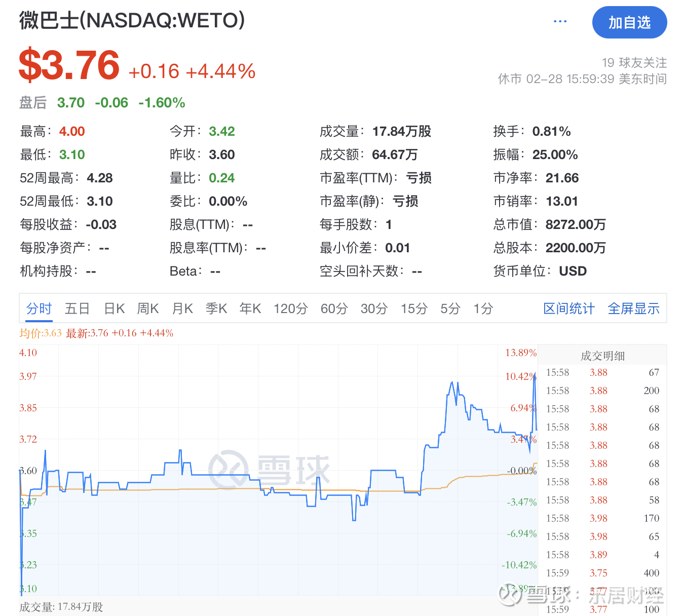Image resolution: width=684 pixels, height=616 pixels.
Task: Click the 振幅 value 25.00%
Action: click(x=555, y=155)
